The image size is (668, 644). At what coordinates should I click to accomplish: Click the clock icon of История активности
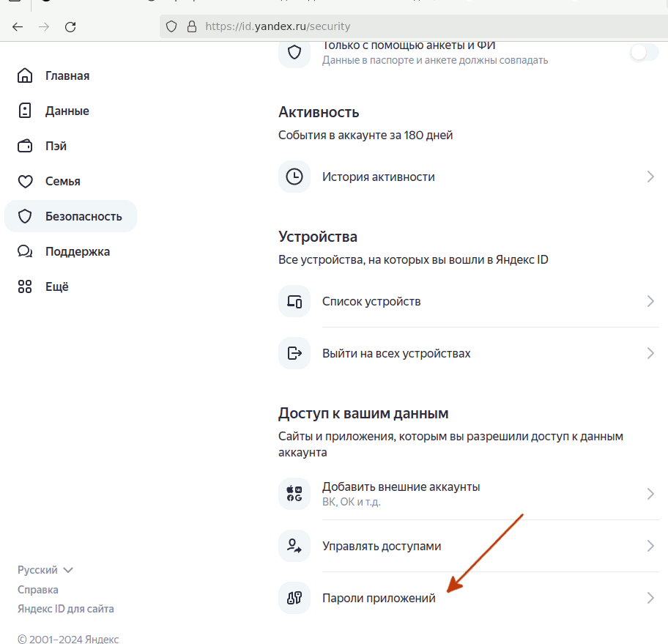click(294, 177)
